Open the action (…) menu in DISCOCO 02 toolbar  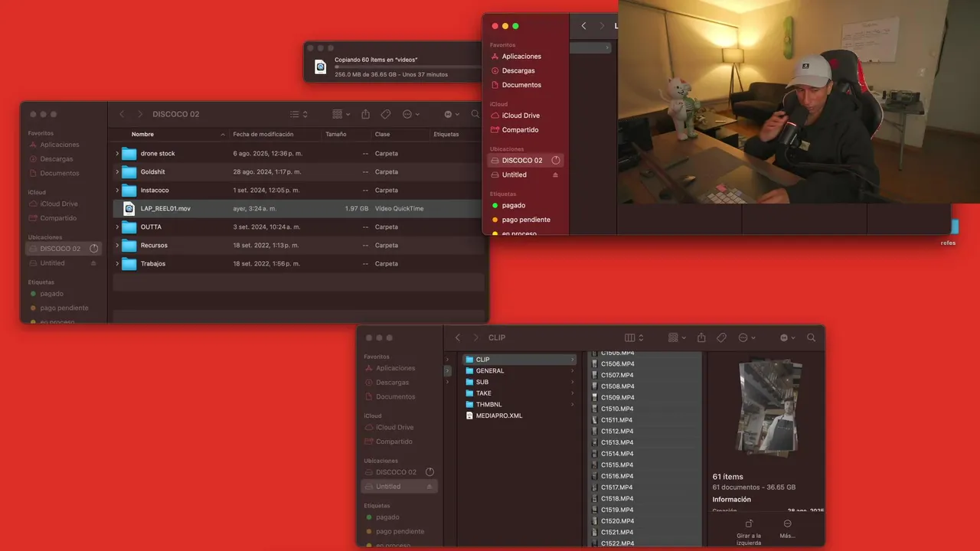coord(410,114)
